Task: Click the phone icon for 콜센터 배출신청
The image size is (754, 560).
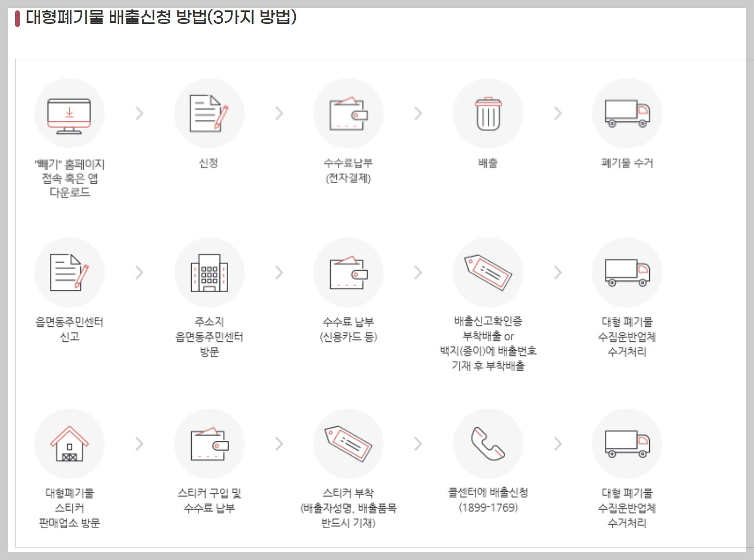Action: (487, 443)
